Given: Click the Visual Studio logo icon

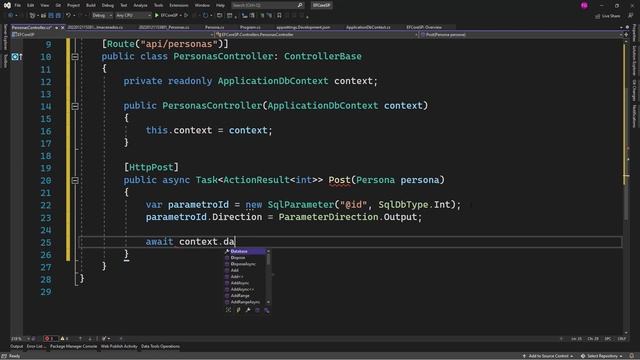Looking at the screenshot, I should pos(7,5).
